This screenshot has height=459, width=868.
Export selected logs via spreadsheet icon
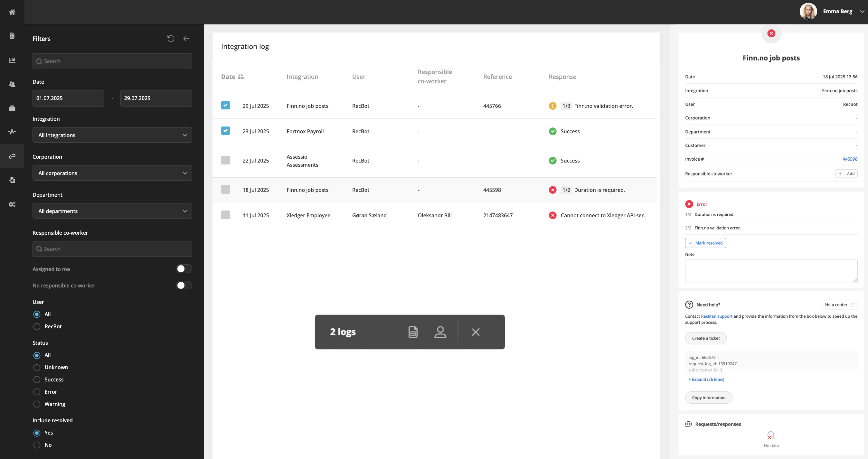pyautogui.click(x=413, y=332)
